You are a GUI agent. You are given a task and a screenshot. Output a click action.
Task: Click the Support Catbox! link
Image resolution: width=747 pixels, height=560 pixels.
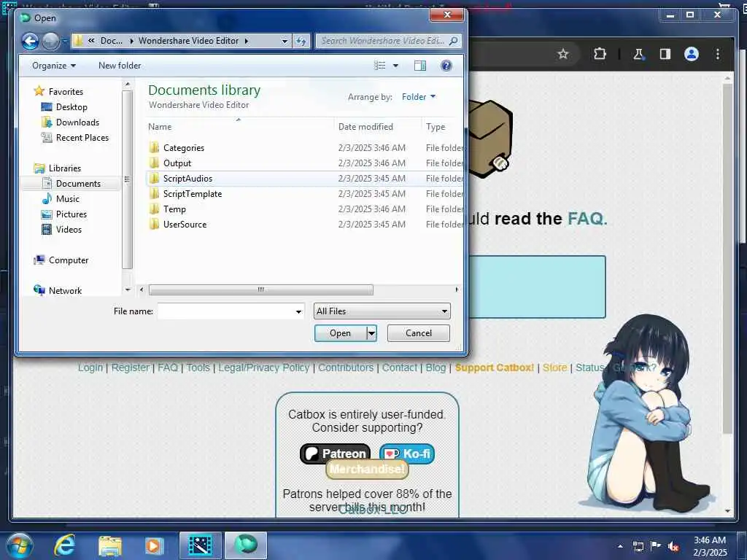click(x=495, y=367)
